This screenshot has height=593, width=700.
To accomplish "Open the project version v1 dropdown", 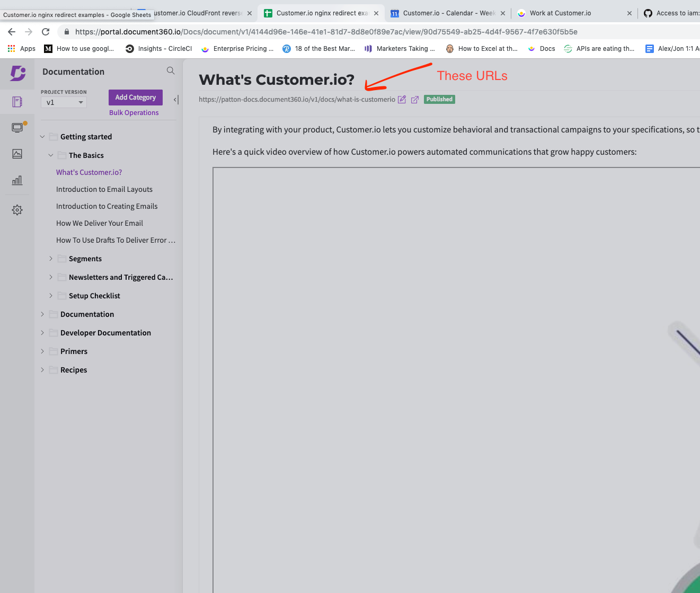I will click(64, 102).
